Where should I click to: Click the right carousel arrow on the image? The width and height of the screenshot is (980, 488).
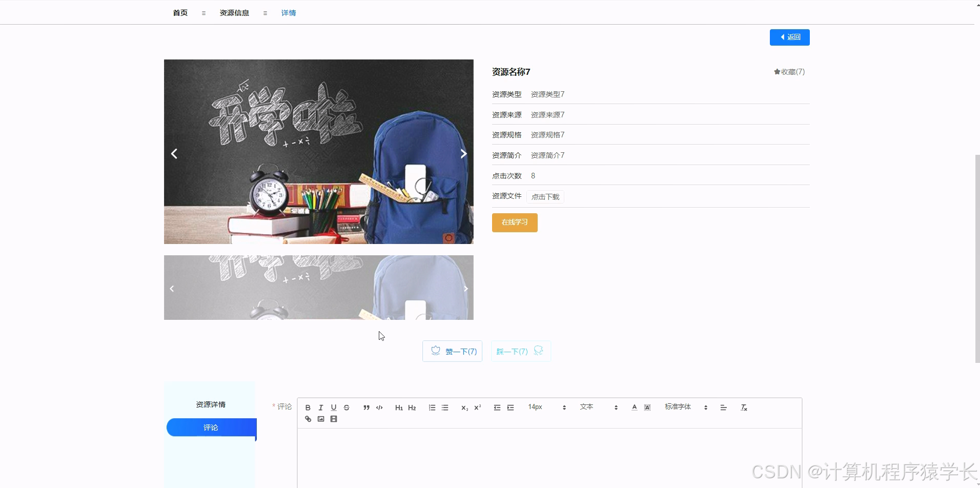pyautogui.click(x=463, y=153)
